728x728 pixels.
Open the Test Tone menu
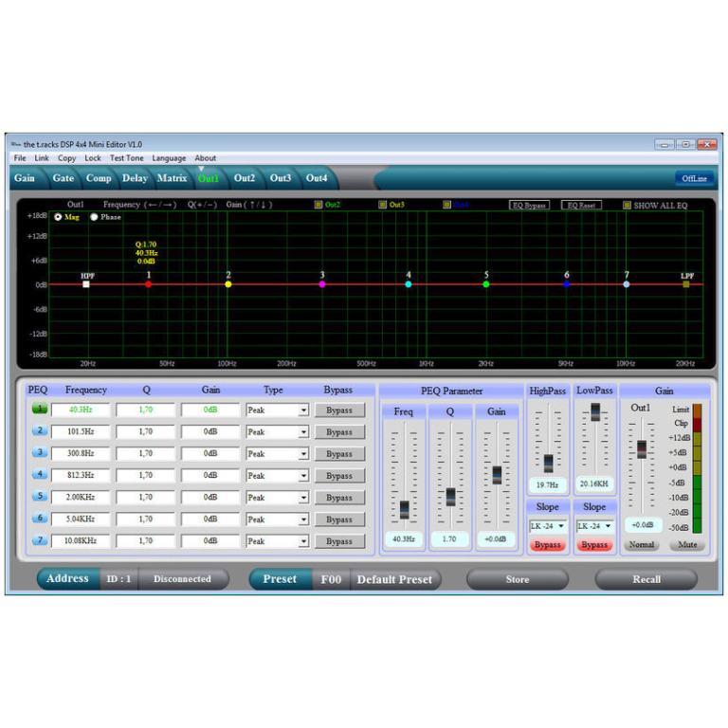click(126, 158)
